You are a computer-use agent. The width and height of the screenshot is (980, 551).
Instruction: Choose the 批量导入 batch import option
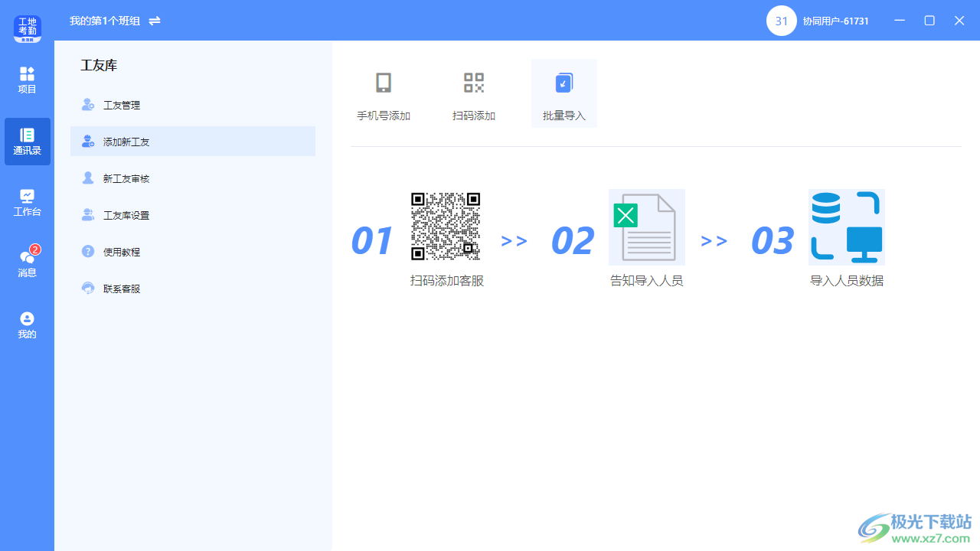(x=564, y=94)
